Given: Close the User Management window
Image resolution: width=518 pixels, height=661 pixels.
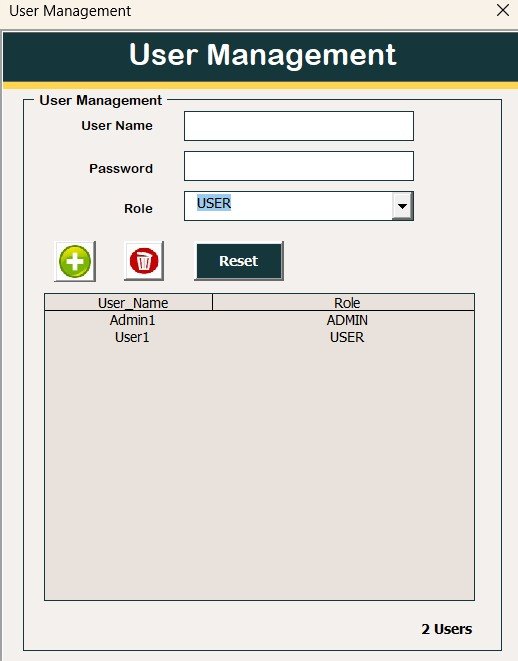Looking at the screenshot, I should point(502,10).
